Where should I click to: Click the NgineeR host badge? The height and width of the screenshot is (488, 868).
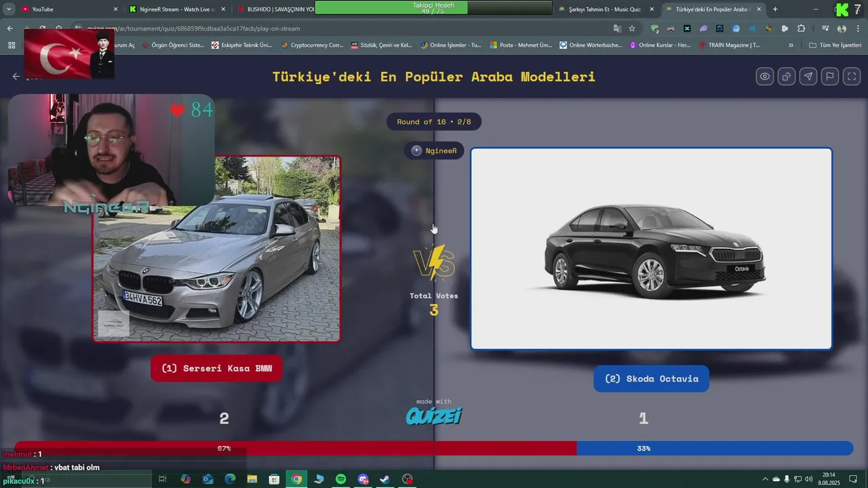click(x=434, y=150)
